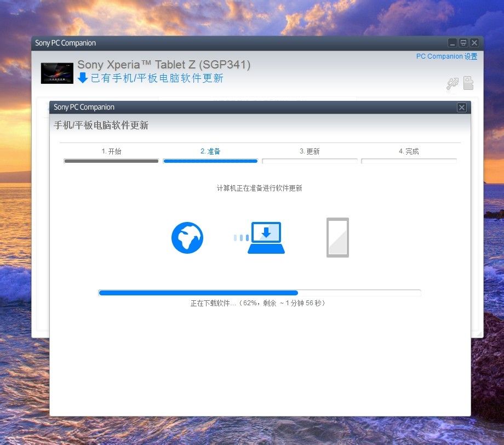The height and width of the screenshot is (445, 504).
Task: Click the globe internet icon
Action: point(187,238)
